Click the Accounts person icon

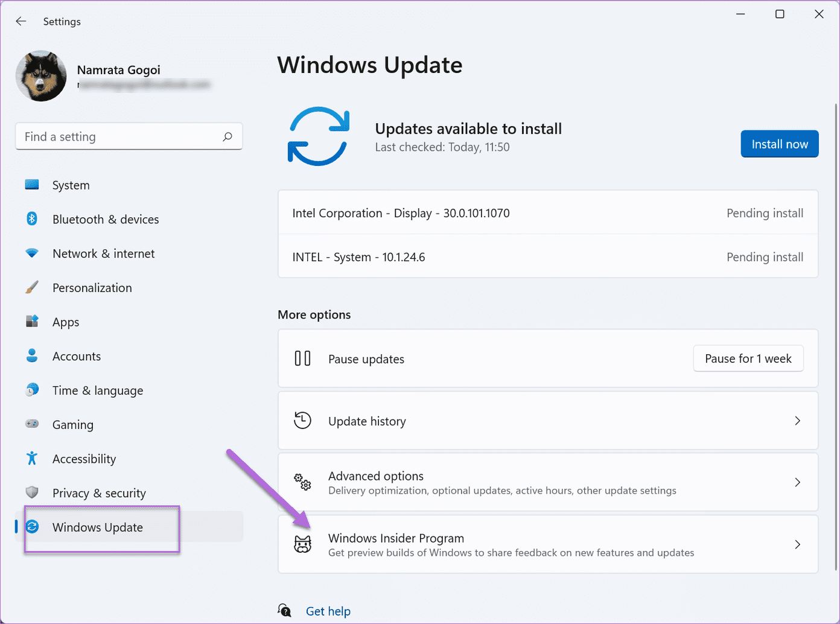coord(32,356)
